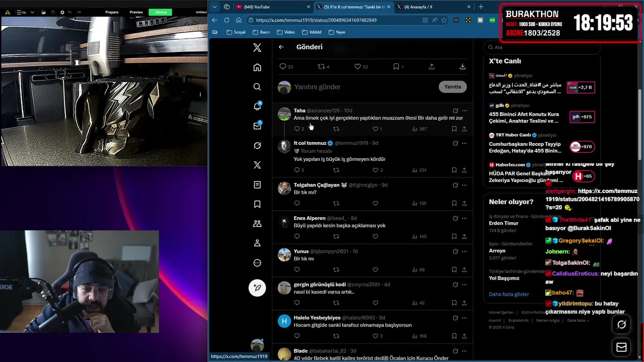Screen dimensions: 644x362
Task: Open the Erden Timur trending topic
Action: 504,223
